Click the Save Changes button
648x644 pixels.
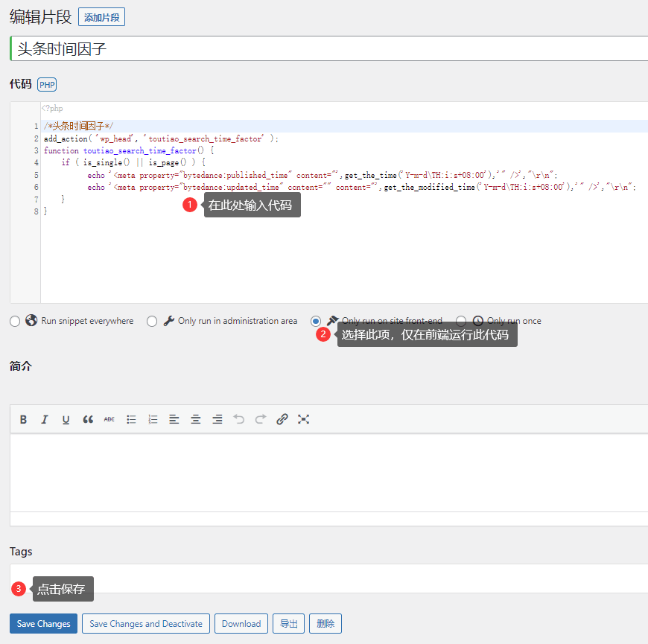point(43,623)
